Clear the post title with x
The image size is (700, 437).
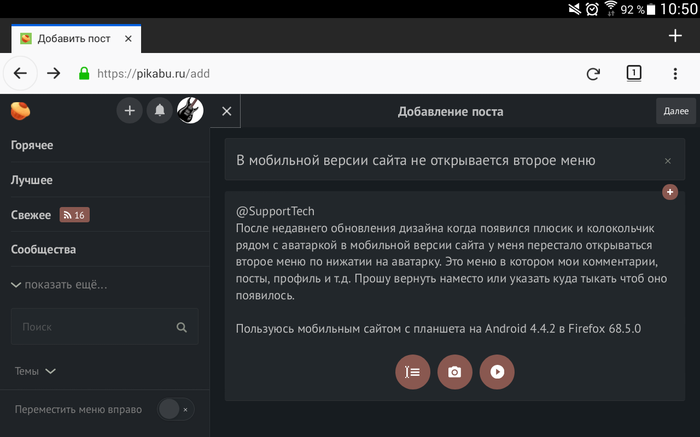coord(668,161)
